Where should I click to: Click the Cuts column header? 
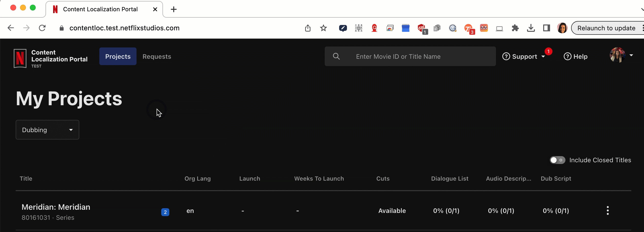coord(383,178)
